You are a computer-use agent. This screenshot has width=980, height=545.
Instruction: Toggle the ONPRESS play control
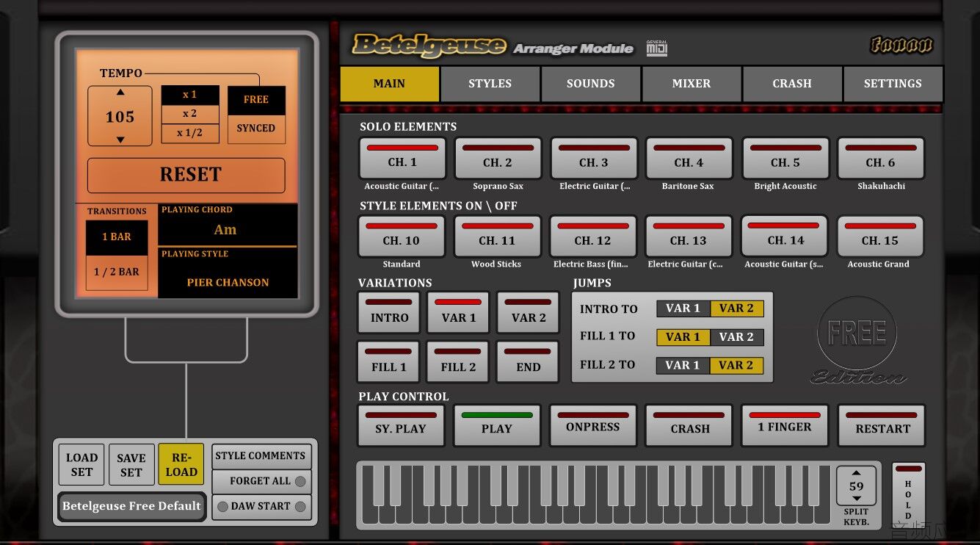coord(593,425)
